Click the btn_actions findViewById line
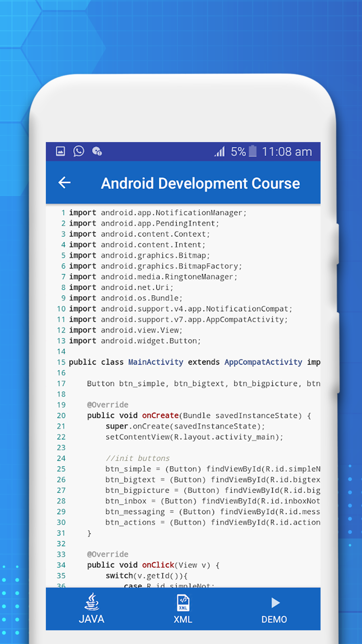The image size is (362, 644). 213,522
